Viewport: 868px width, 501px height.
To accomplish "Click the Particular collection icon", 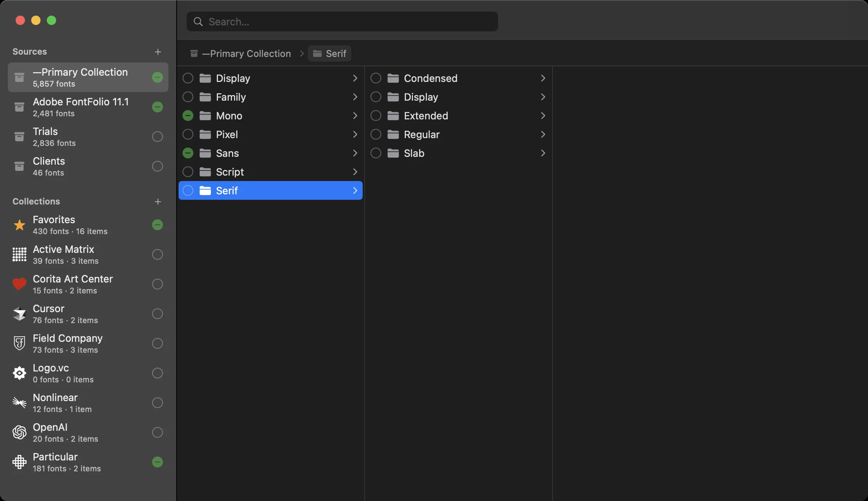I will [x=19, y=462].
